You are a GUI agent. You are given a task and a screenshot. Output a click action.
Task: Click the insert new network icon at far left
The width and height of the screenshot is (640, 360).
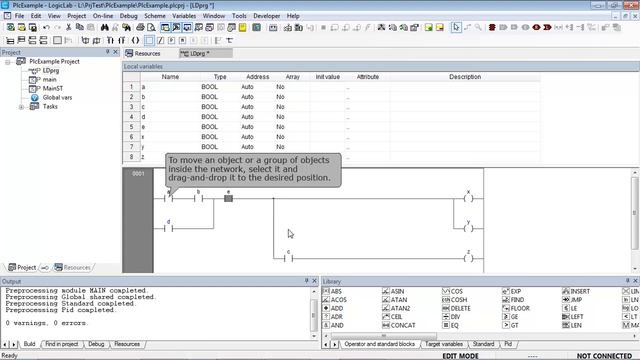(10, 40)
